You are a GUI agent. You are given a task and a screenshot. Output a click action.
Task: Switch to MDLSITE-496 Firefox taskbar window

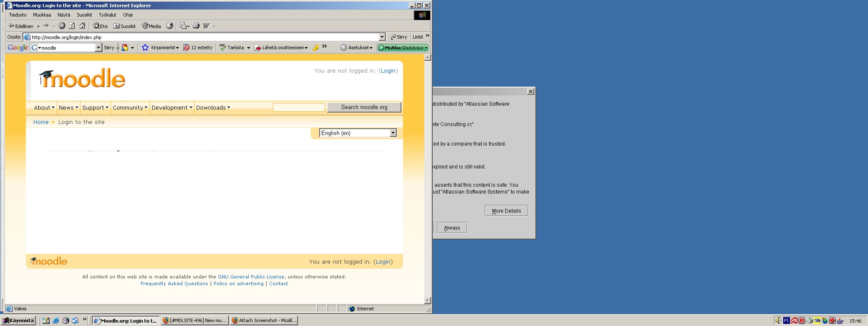195,320
